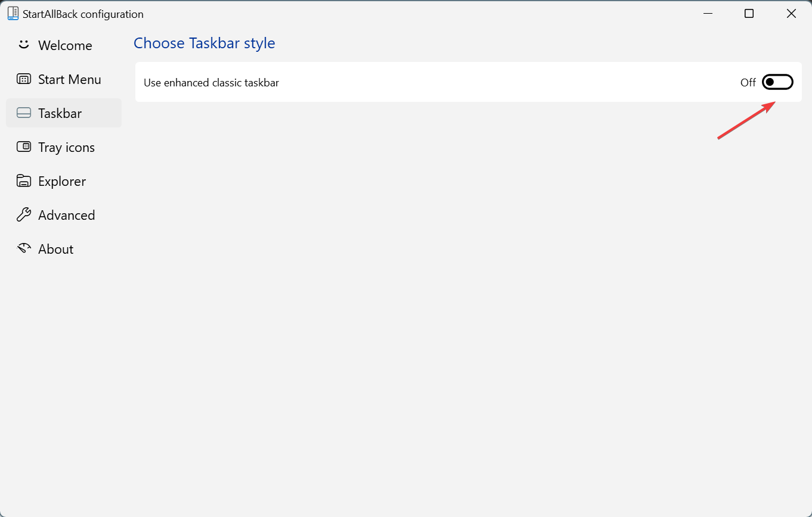Click the StartAllBack app icon in the title bar
812x517 pixels.
pyautogui.click(x=13, y=14)
